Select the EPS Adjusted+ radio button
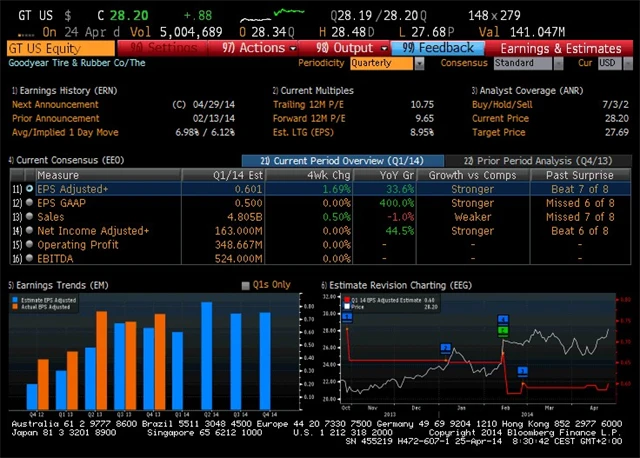Screen dimensions: 640x458 (29, 188)
